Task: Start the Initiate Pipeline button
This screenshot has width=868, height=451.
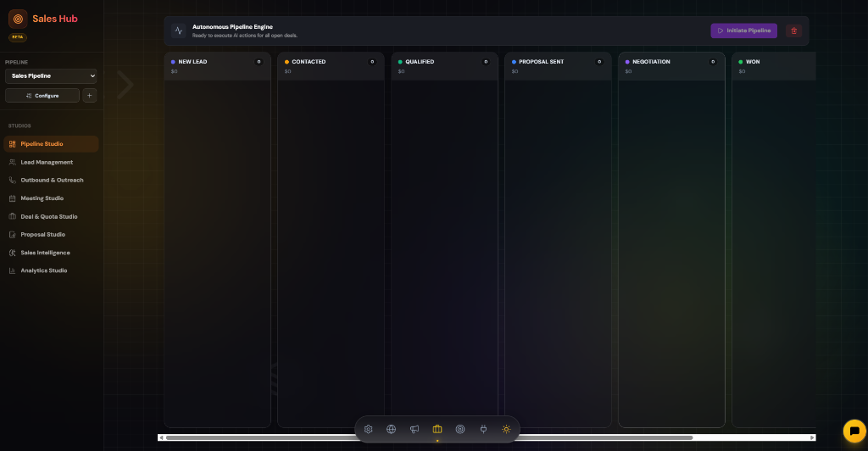Action: (x=743, y=31)
